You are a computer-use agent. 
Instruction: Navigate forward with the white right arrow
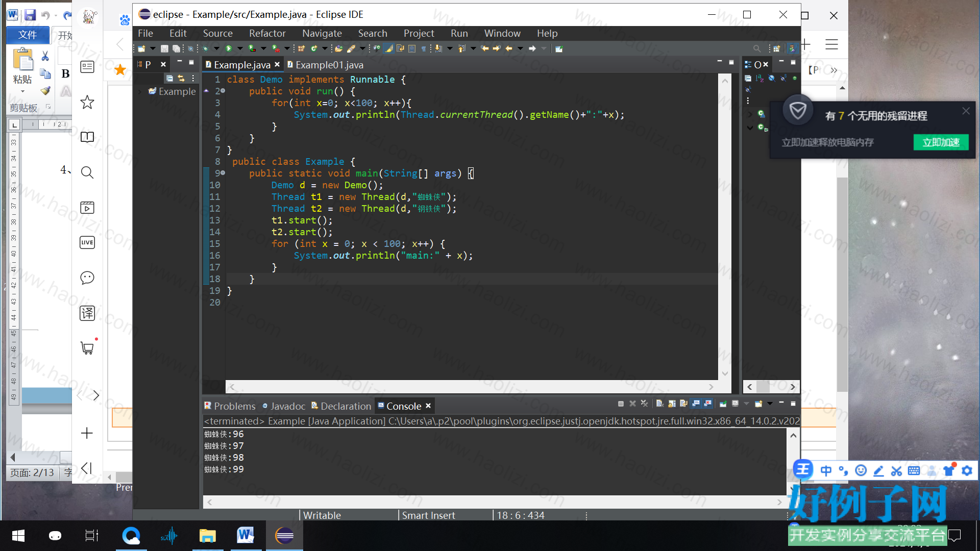(x=532, y=48)
